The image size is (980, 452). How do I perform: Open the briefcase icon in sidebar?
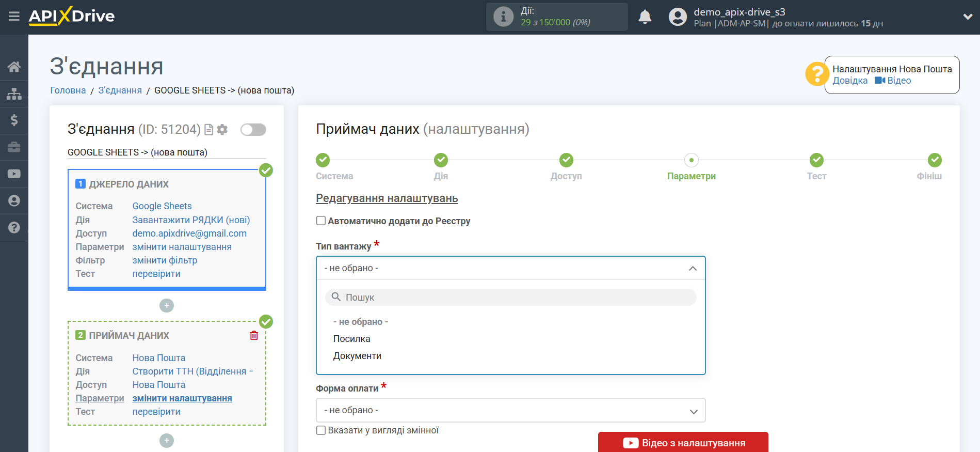14,147
